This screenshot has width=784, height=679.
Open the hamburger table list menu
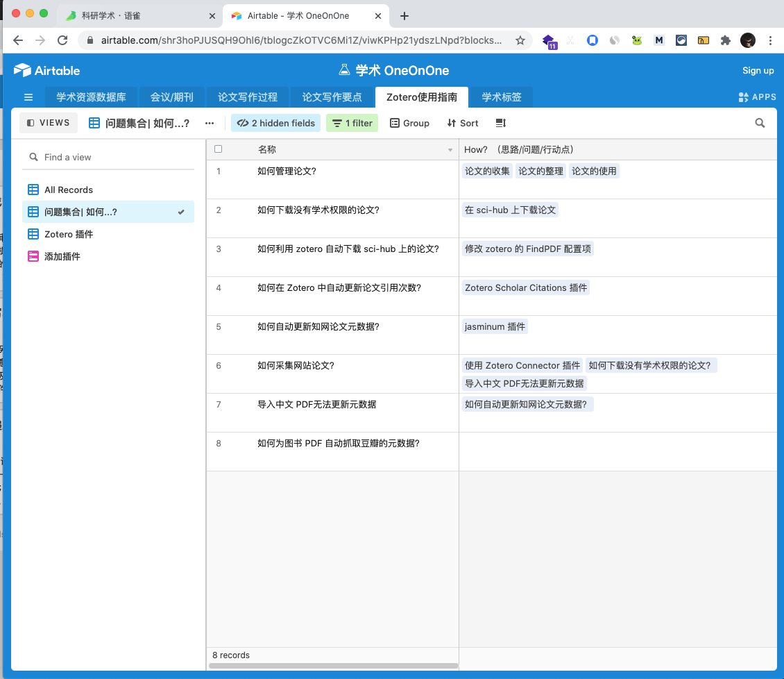28,97
